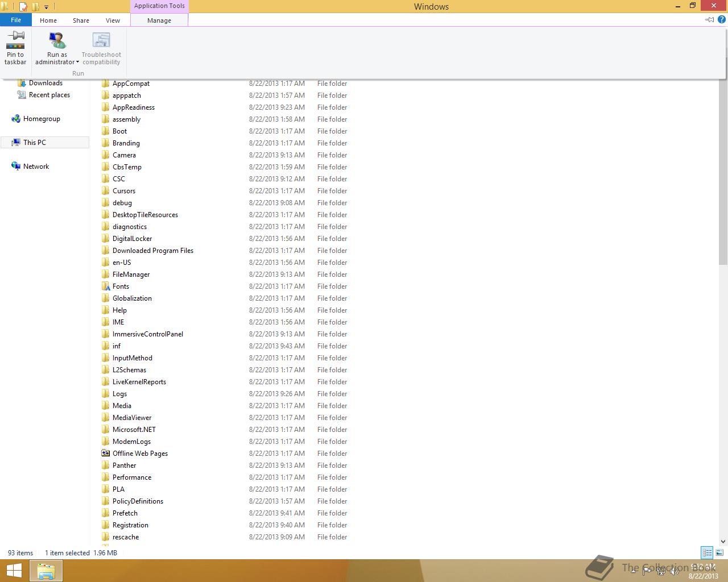728x582 pixels.
Task: Open the File menu tab
Action: (x=16, y=20)
